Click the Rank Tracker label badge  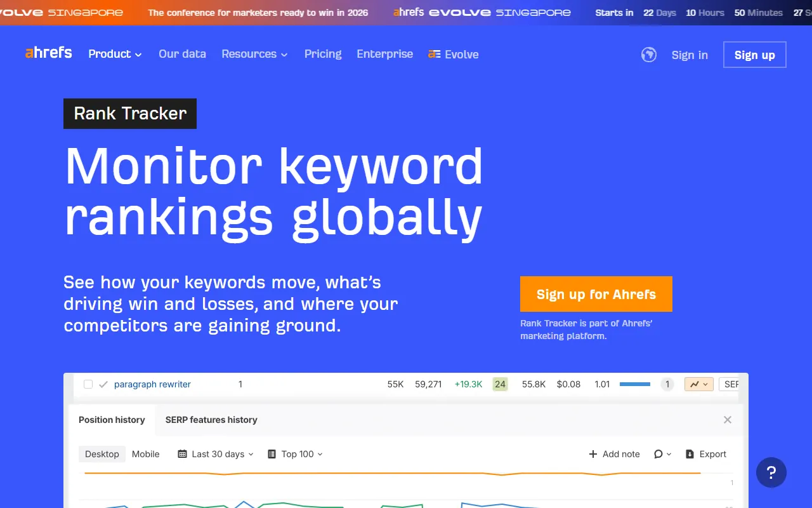pyautogui.click(x=130, y=114)
